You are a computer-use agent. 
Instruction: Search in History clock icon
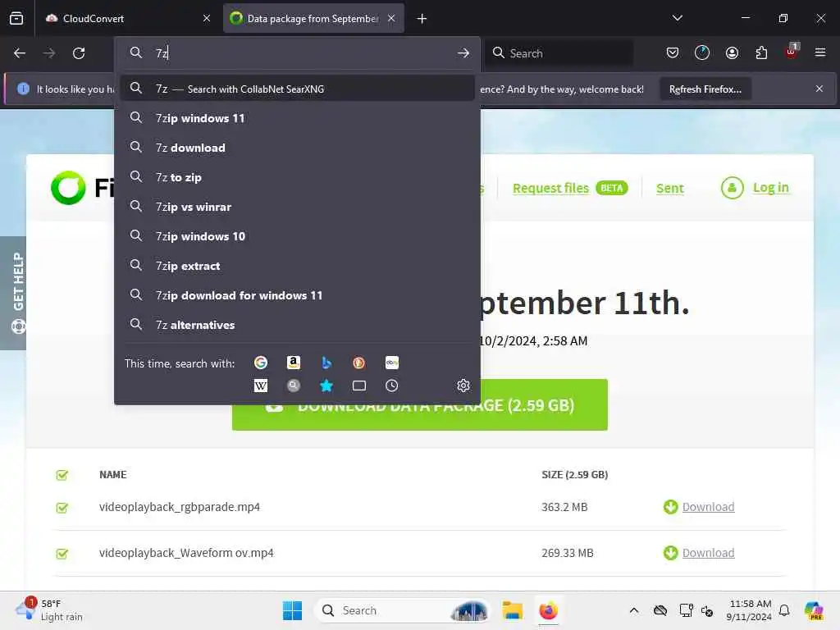[x=392, y=386]
